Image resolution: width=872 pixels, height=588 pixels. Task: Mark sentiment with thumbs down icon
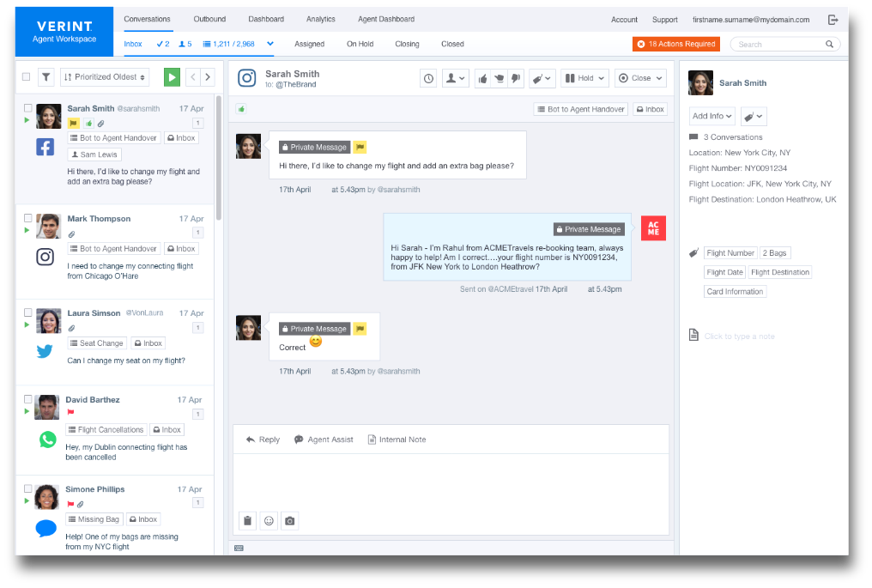click(x=515, y=78)
